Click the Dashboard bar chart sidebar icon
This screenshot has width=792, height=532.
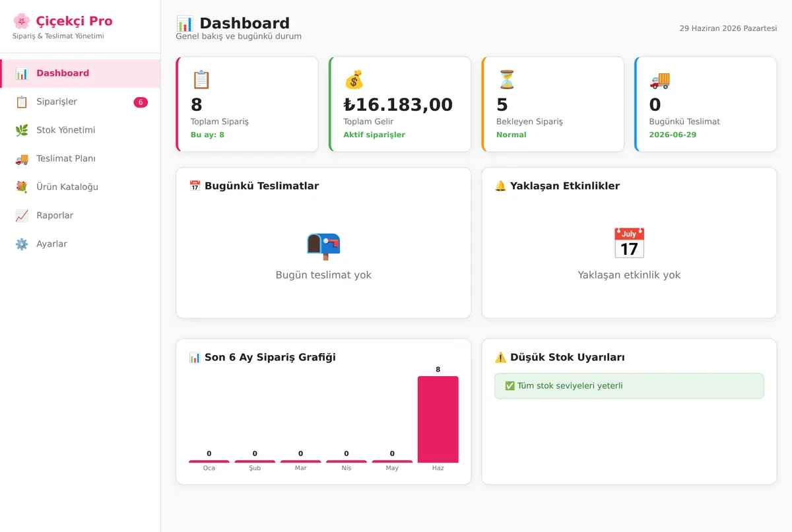[22, 73]
